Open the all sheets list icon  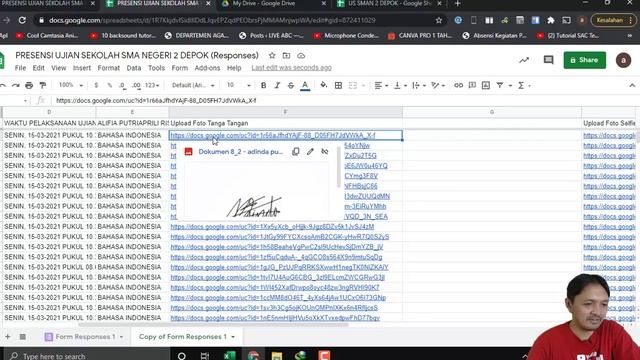(23, 337)
